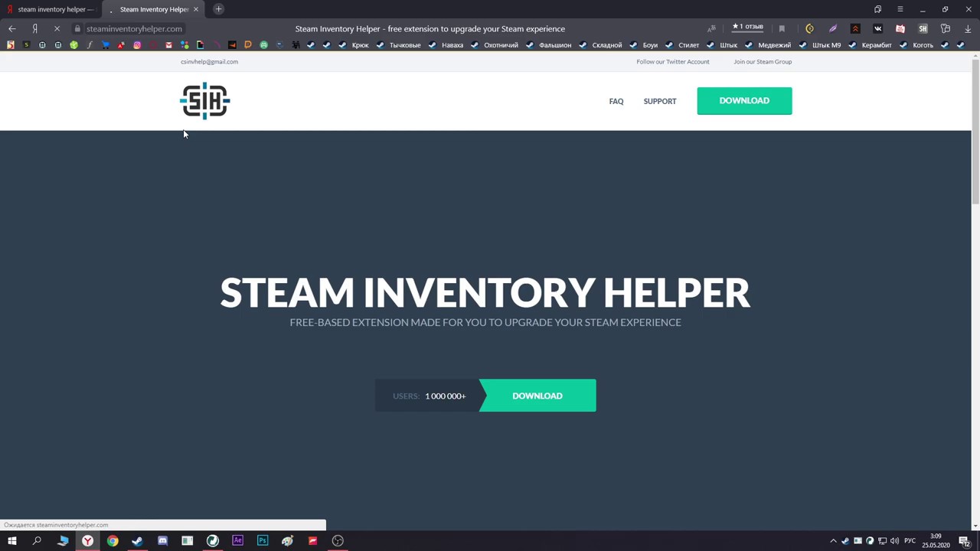Switch to the 'steam inventory helper' search tab

51,9
